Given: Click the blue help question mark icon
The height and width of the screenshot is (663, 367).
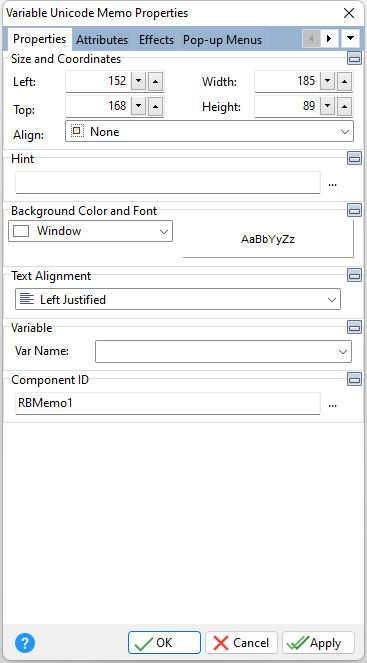Looking at the screenshot, I should tap(25, 643).
